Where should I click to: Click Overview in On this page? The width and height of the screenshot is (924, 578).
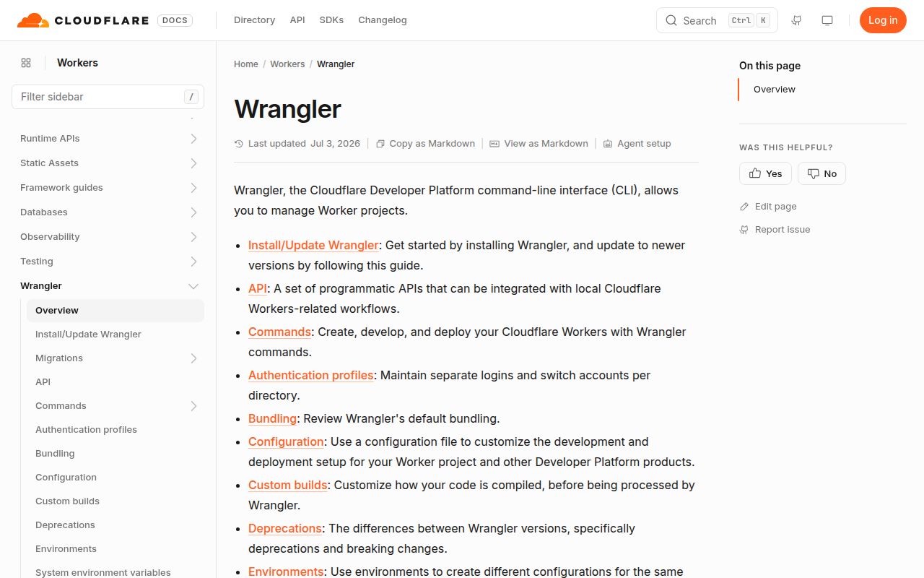tap(775, 90)
